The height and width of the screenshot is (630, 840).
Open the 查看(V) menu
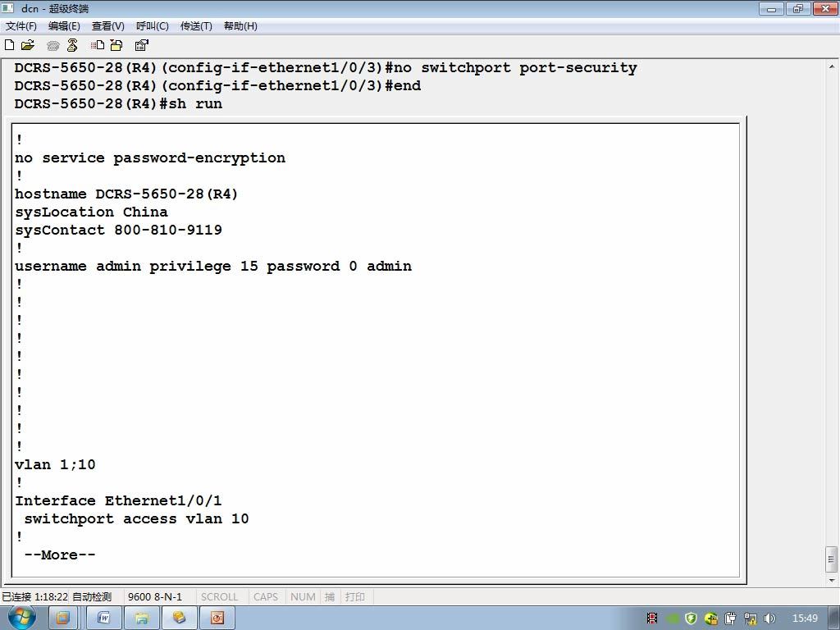[107, 25]
